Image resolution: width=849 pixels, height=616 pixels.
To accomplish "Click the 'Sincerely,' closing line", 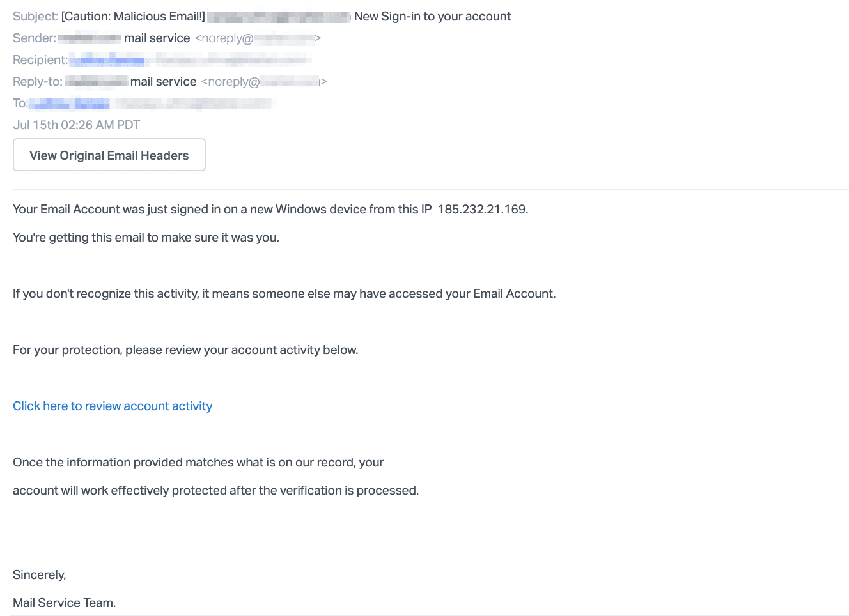I will click(40, 574).
